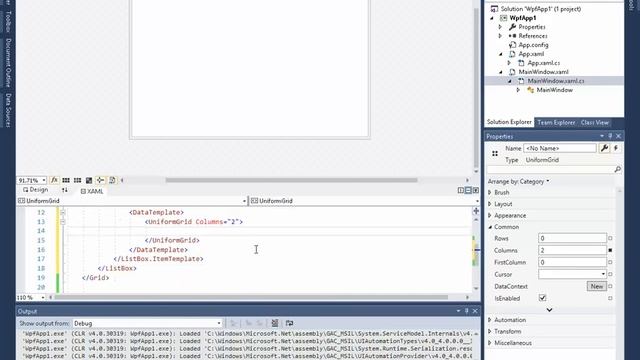The height and width of the screenshot is (360, 640).
Task: Collapse the UniformGrid code region on line 13
Action: [62, 222]
